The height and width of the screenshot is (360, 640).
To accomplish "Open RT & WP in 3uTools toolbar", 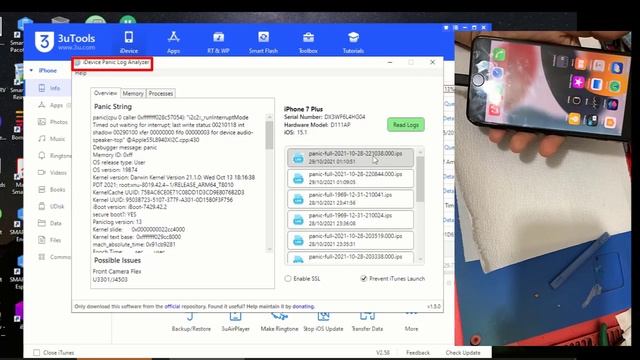I will pos(218,42).
